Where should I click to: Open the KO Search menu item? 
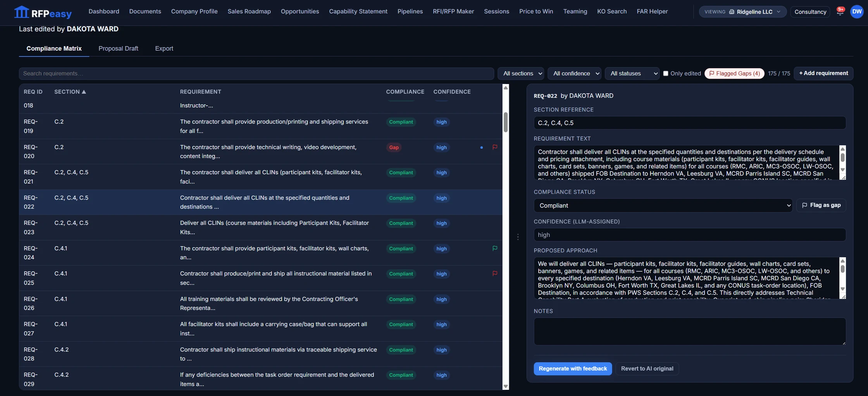[611, 11]
